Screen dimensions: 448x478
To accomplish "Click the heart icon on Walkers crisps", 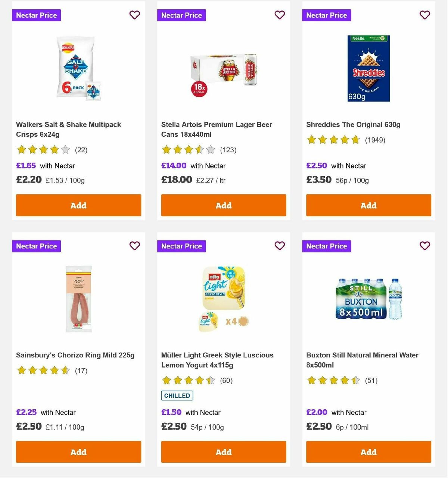I will pyautogui.click(x=134, y=15).
